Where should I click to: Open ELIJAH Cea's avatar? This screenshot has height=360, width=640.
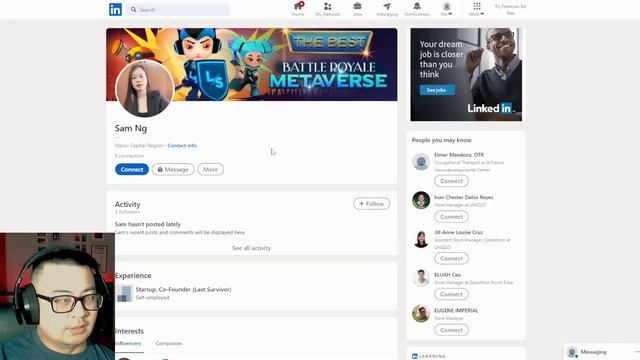pos(421,278)
